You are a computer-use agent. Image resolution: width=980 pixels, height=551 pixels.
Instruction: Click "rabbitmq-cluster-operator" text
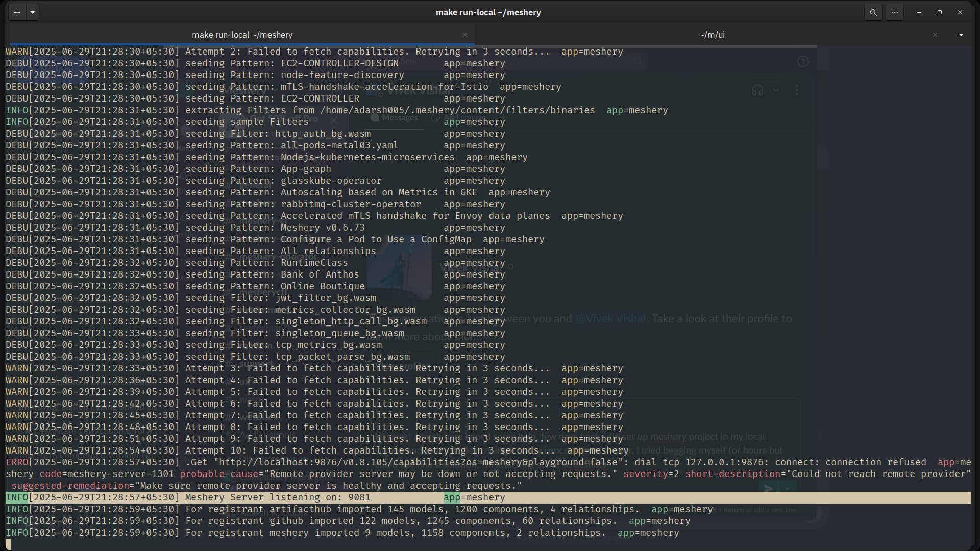[x=351, y=204]
